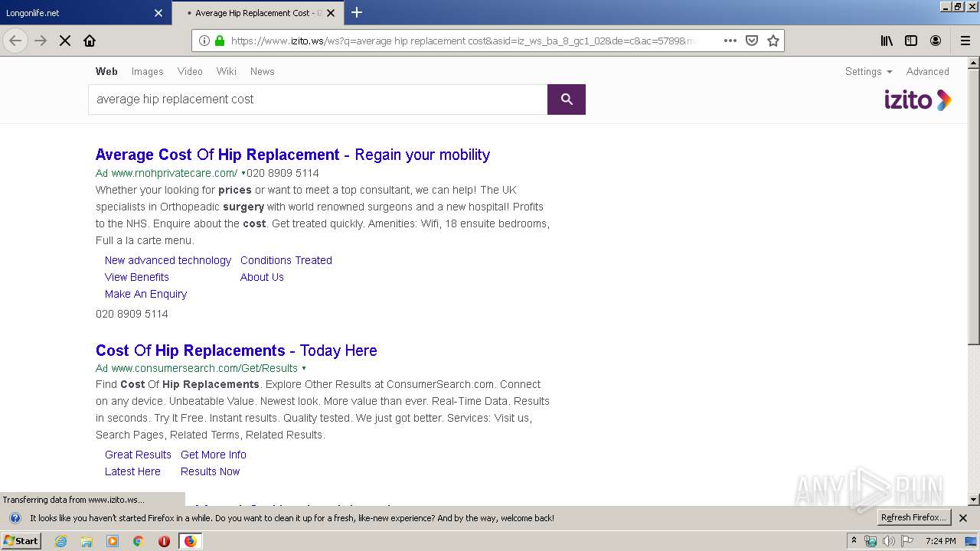Click the Refresh Firefox button
980x551 pixels.
[x=914, y=518]
